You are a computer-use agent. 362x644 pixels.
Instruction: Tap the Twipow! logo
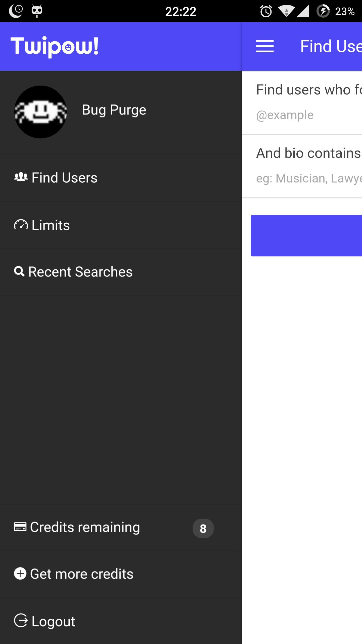coord(55,47)
